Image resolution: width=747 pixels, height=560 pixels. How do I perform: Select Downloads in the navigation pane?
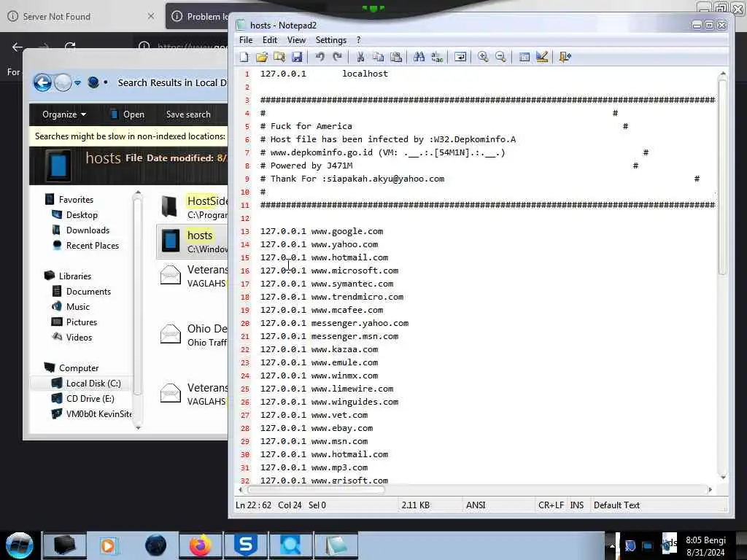pyautogui.click(x=88, y=230)
